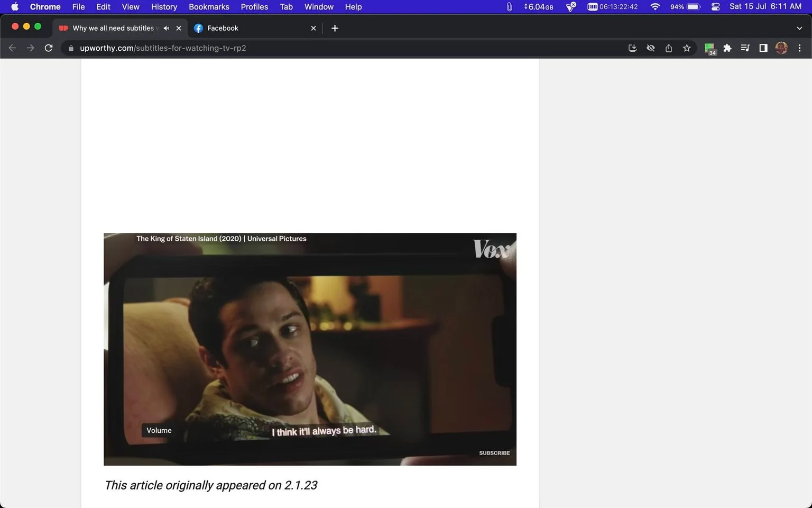This screenshot has height=508, width=812.
Task: Share this page using the share icon
Action: [x=669, y=48]
